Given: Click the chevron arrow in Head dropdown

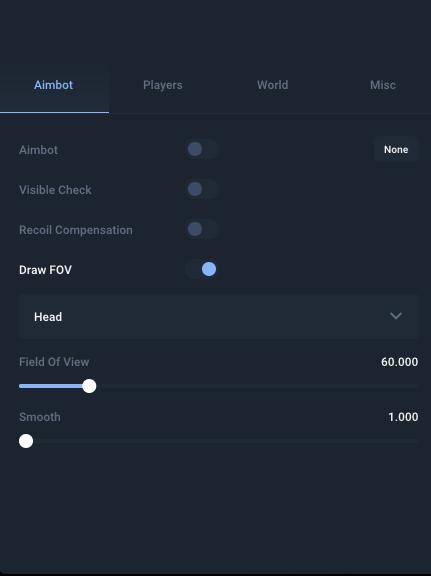Looking at the screenshot, I should (x=396, y=316).
